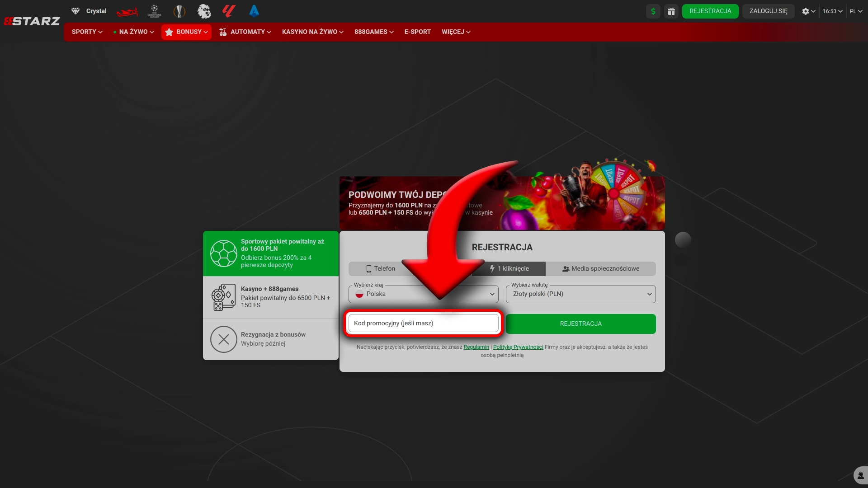
Task: Select the Kasyno + 888games bonus option
Action: tap(271, 297)
